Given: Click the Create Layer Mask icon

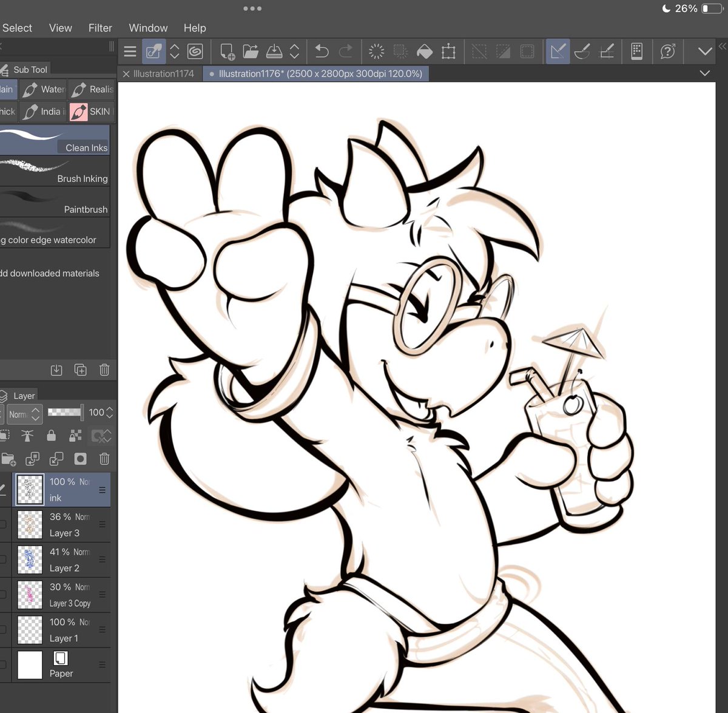Looking at the screenshot, I should click(x=80, y=459).
